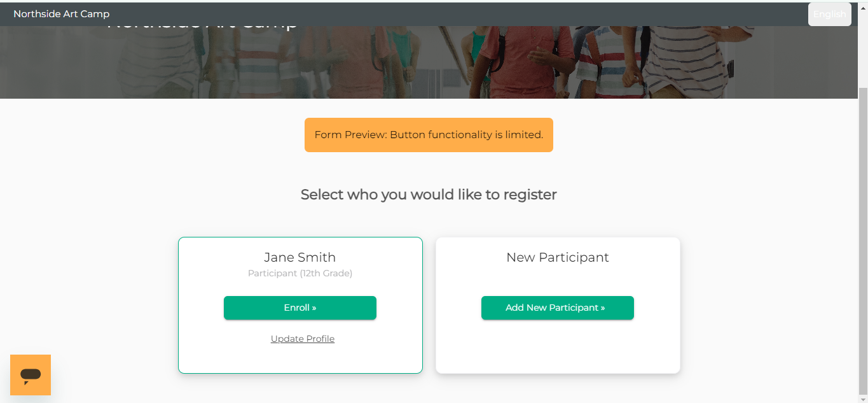Screen dimensions: 868x403
Task: Click the Jane Smith name text
Action: click(x=300, y=257)
